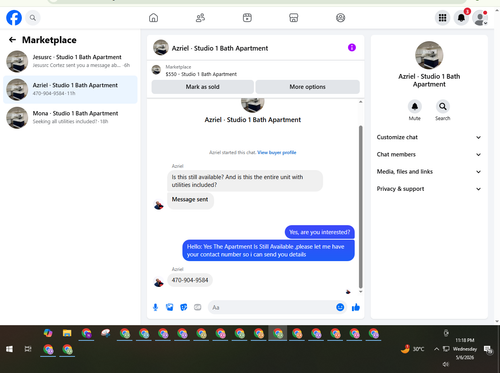Click the 'Yes, are you interested?' message
Viewport: 500px width, 373px height.
point(319,232)
